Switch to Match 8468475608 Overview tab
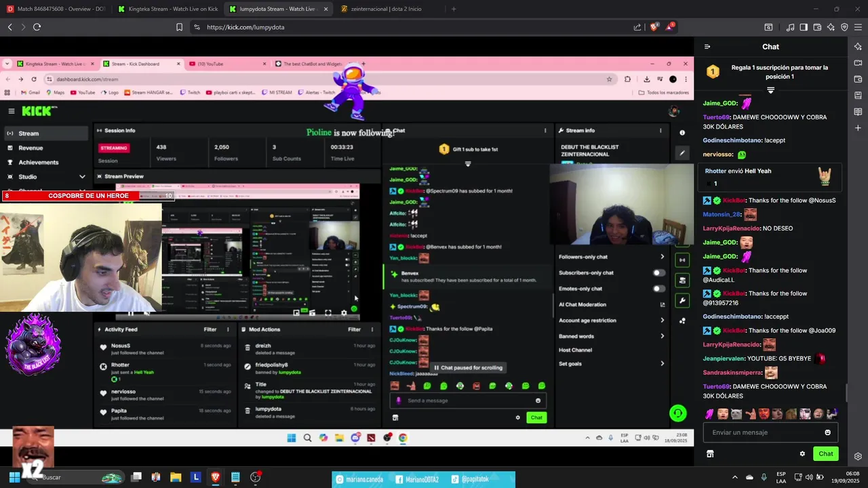 click(56, 9)
